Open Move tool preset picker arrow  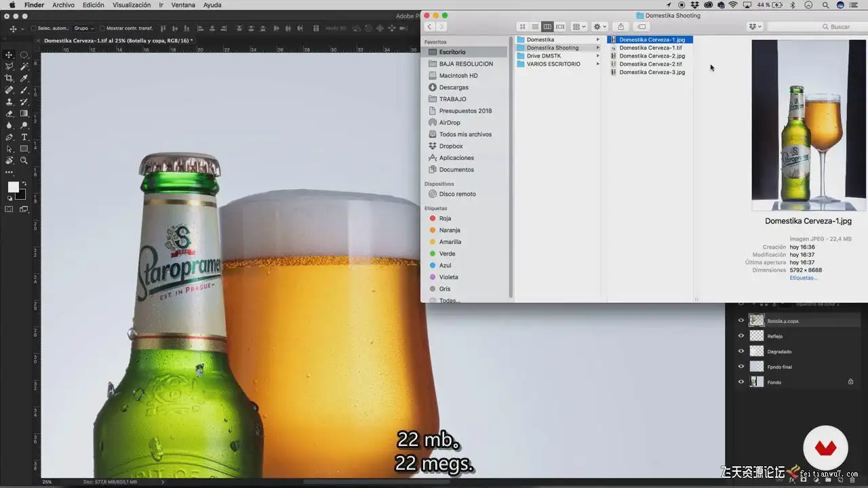(x=22, y=29)
